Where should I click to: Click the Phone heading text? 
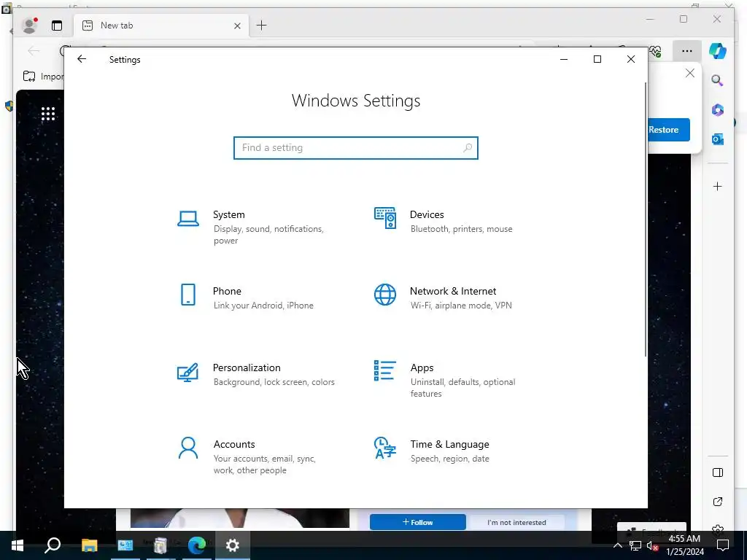(228, 291)
